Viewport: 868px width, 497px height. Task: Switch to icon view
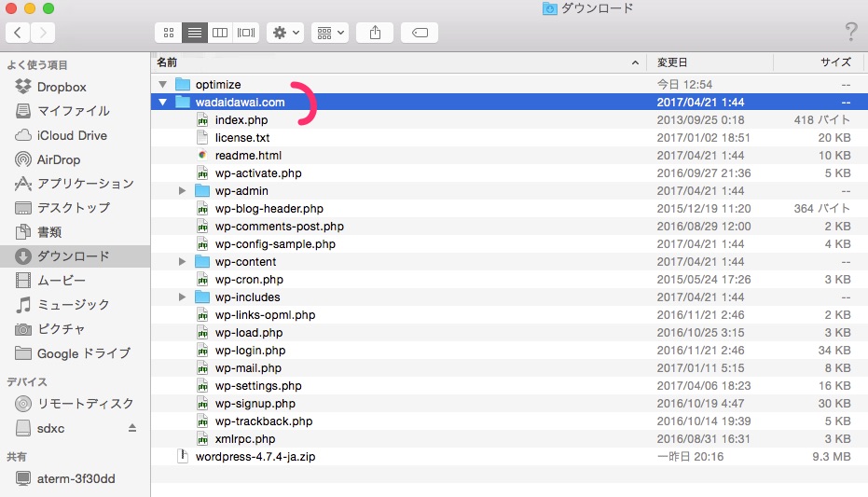pos(168,33)
